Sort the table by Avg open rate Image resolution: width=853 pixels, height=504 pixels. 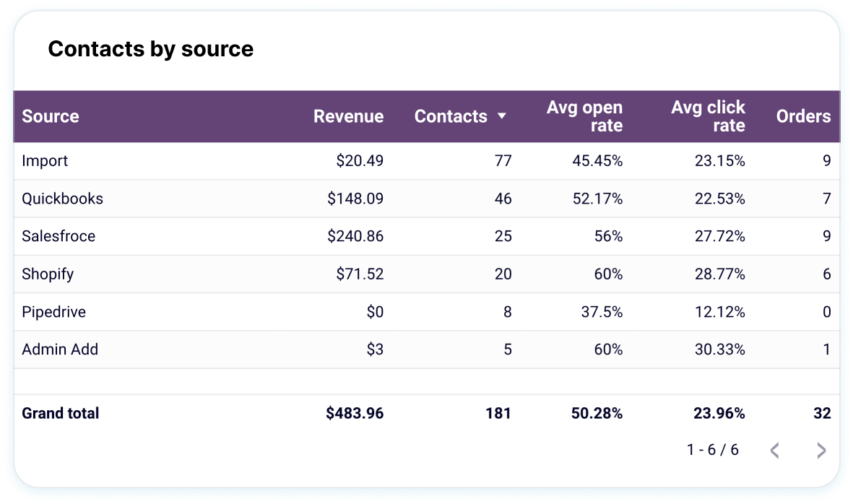click(585, 116)
